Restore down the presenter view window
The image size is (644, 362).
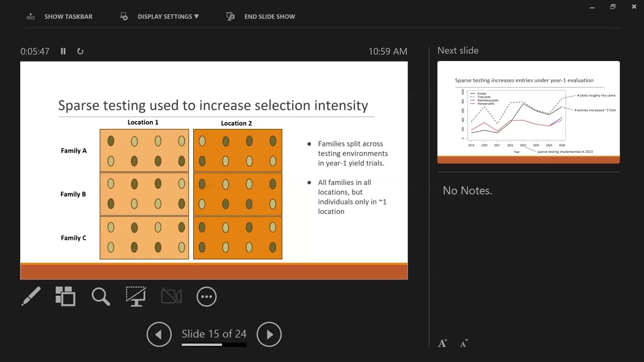[613, 7]
